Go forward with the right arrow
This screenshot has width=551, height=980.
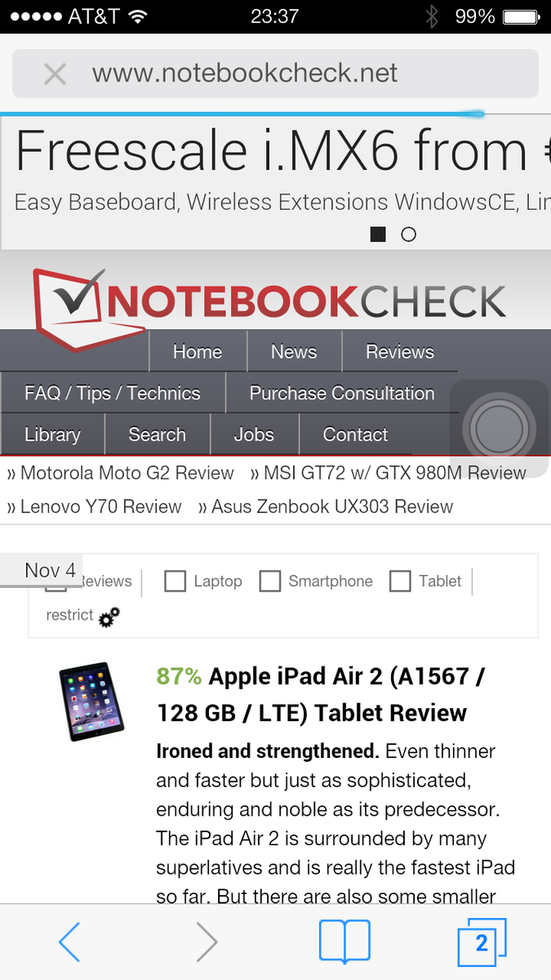(207, 943)
